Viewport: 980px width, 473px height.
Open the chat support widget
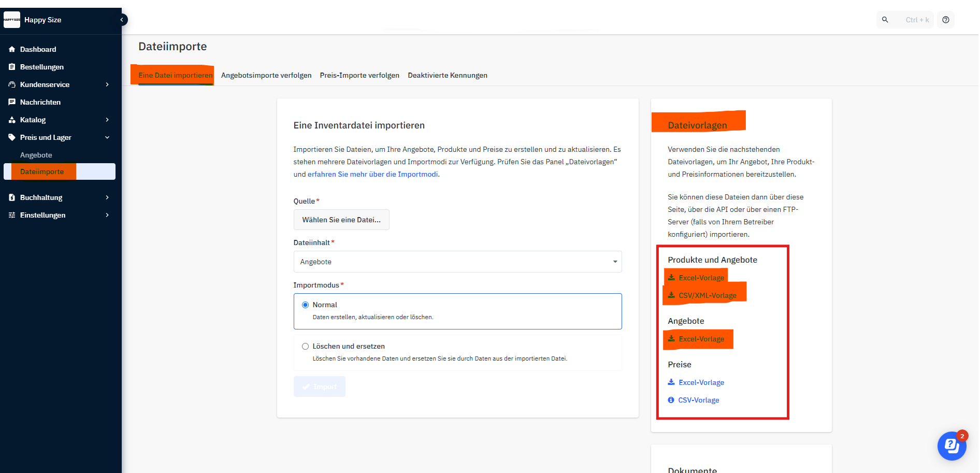coord(952,446)
